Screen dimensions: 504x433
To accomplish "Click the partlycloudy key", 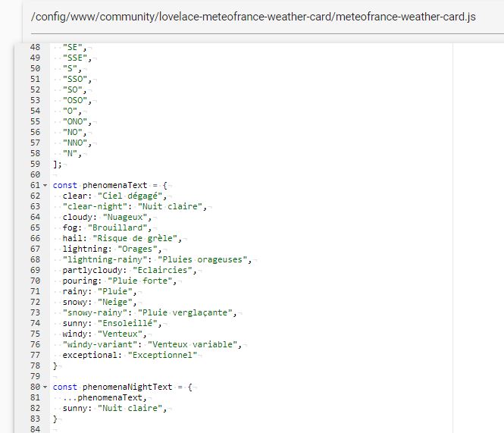I will (x=92, y=270).
